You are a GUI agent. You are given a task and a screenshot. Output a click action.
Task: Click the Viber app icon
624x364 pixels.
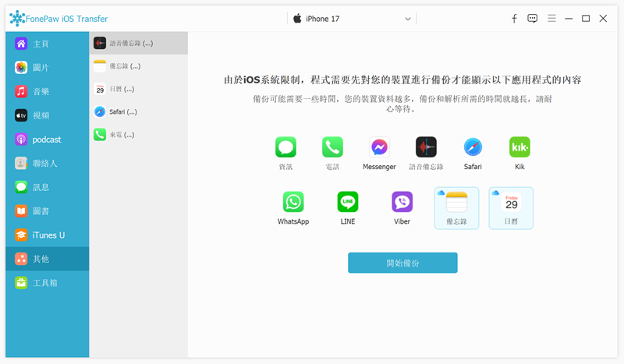pyautogui.click(x=402, y=202)
